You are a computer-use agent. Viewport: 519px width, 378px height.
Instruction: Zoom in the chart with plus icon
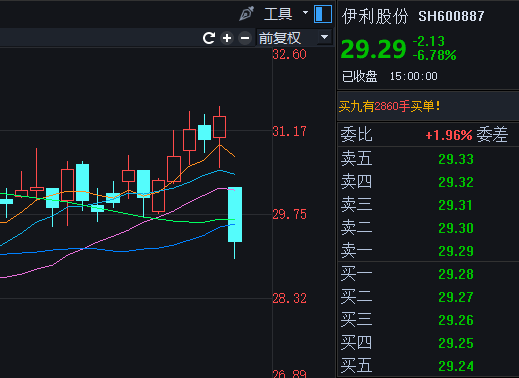click(227, 38)
